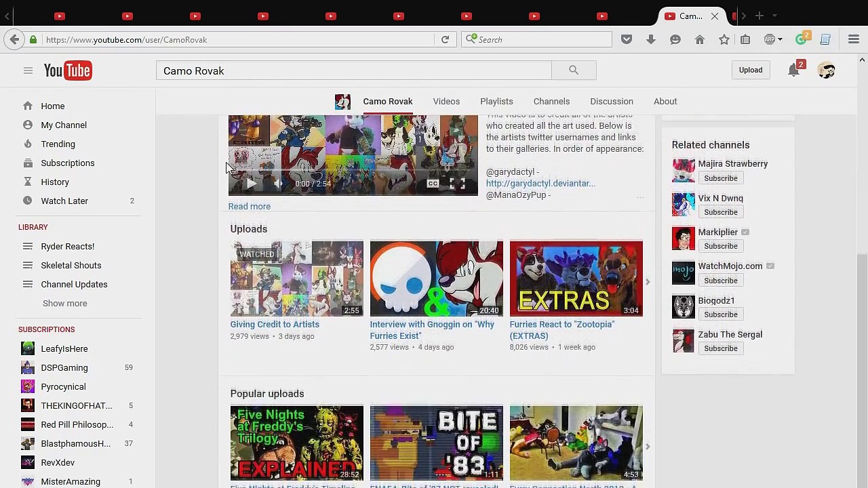Open the Interview with Gnoggin video title
Viewport: 868px width, 488px height.
pyautogui.click(x=432, y=330)
